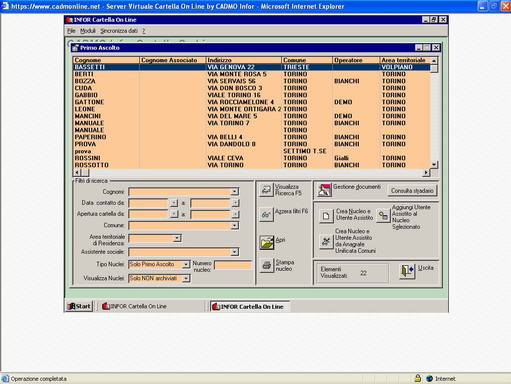Image resolution: width=511 pixels, height=384 pixels.
Task: Click the Comune column header
Action: (307, 60)
